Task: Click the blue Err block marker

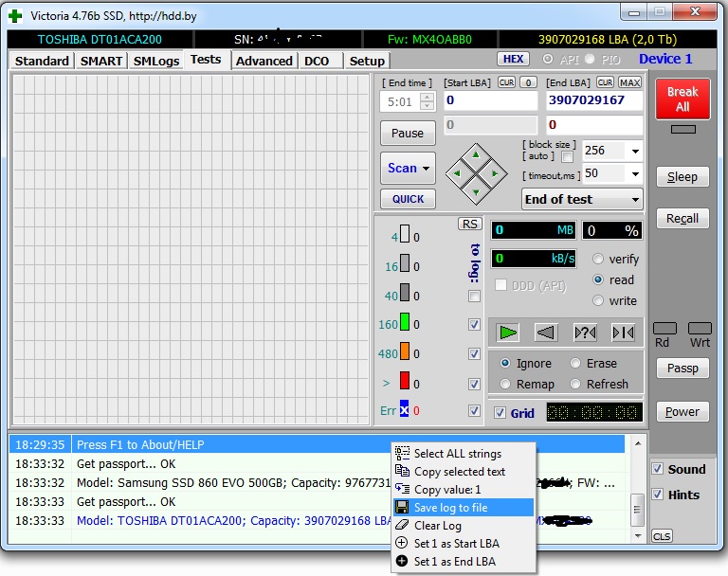Action: point(405,408)
